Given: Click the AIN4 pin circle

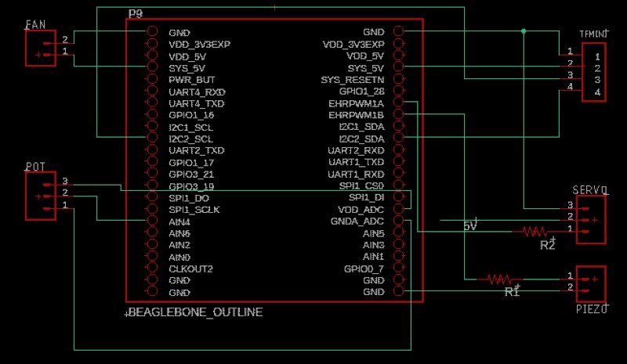Looking at the screenshot, I should (152, 220).
